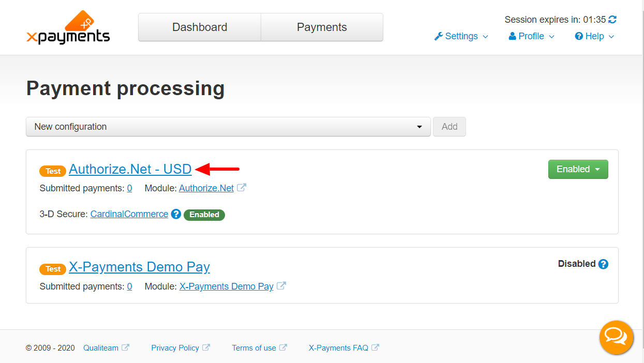Viewport: 644px width, 363px height.
Task: Click the help icon beside Disabled status
Action: [x=603, y=264]
